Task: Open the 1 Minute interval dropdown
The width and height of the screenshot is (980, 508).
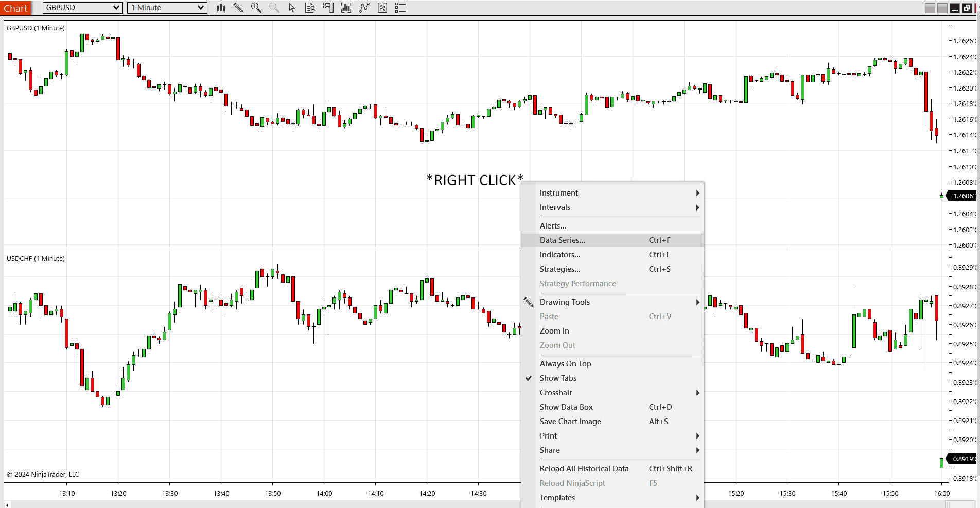Action: click(x=167, y=8)
